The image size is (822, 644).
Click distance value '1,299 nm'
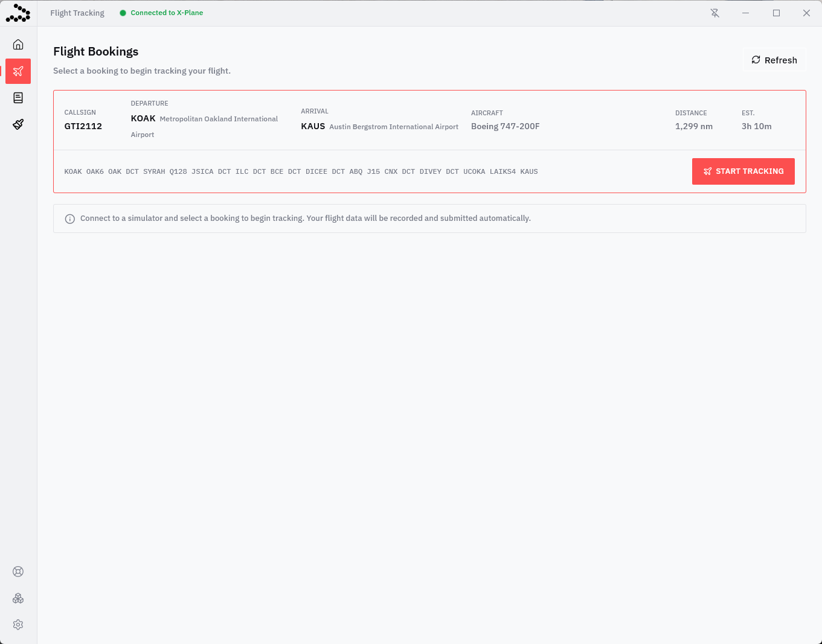click(x=694, y=126)
